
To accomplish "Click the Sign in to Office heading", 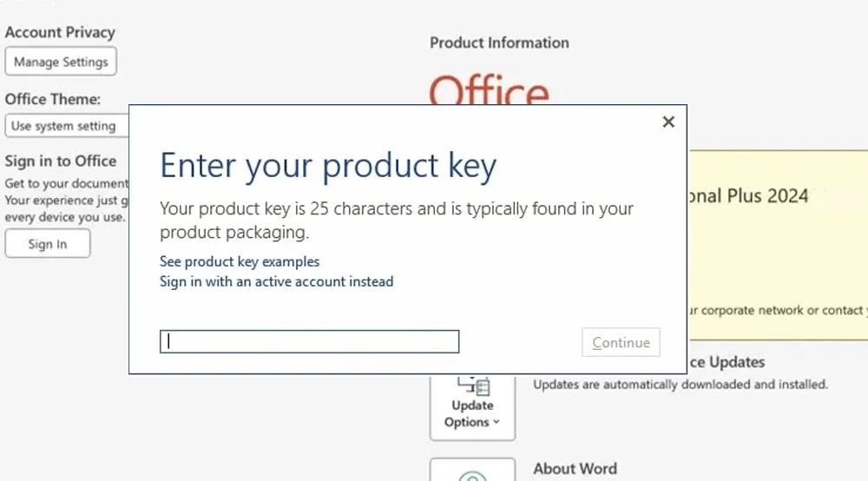I will (61, 161).
